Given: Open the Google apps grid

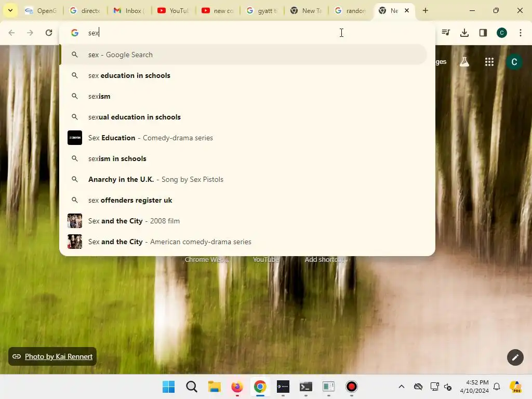Looking at the screenshot, I should click(489, 62).
